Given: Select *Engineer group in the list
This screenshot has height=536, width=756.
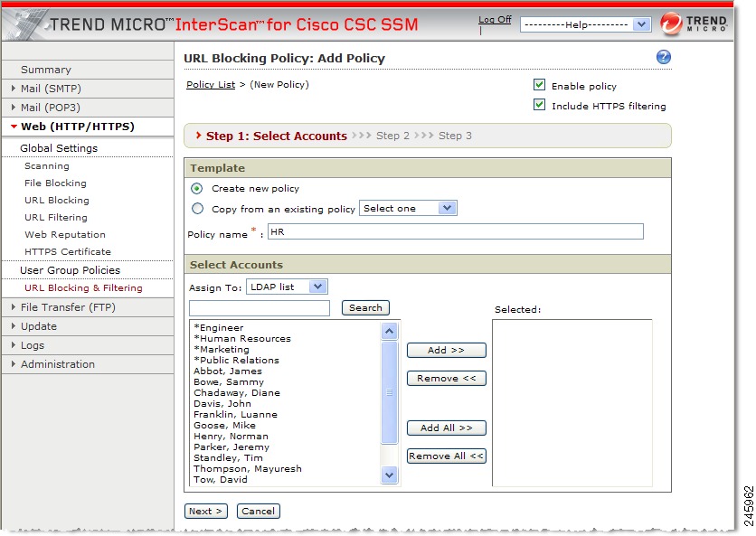Looking at the screenshot, I should [x=219, y=328].
